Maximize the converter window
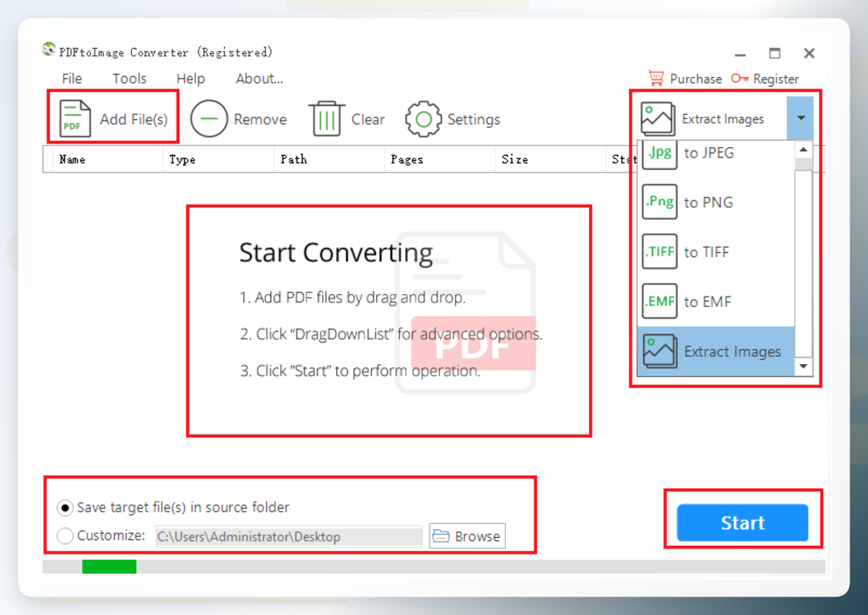This screenshot has width=868, height=615. tap(774, 53)
